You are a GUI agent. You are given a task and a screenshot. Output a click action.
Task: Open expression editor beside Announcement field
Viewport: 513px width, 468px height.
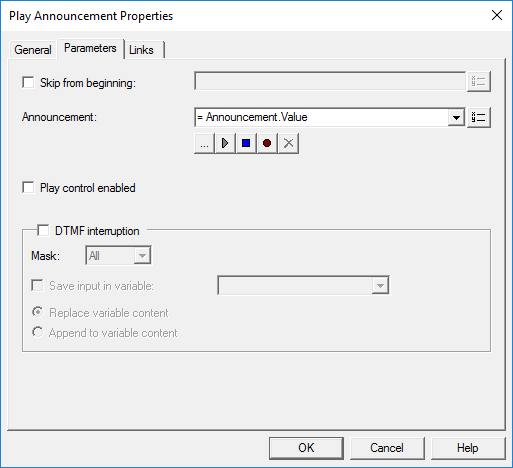click(x=479, y=117)
